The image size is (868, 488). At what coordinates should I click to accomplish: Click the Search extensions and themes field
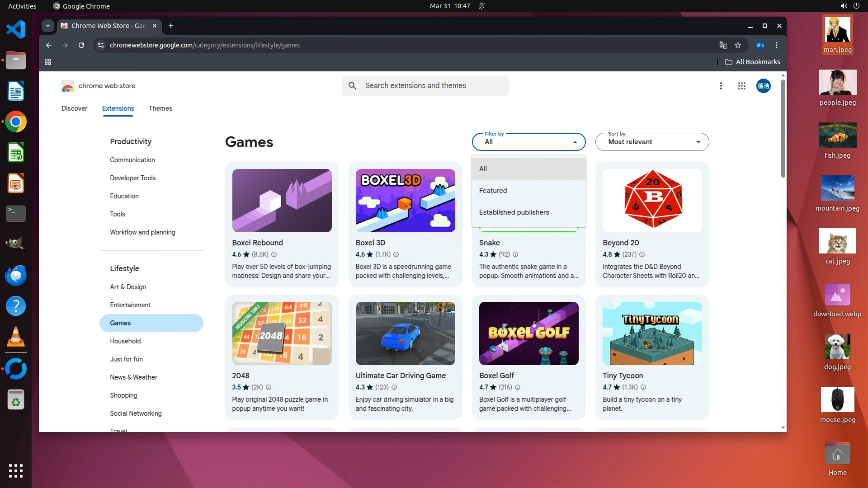tap(425, 86)
